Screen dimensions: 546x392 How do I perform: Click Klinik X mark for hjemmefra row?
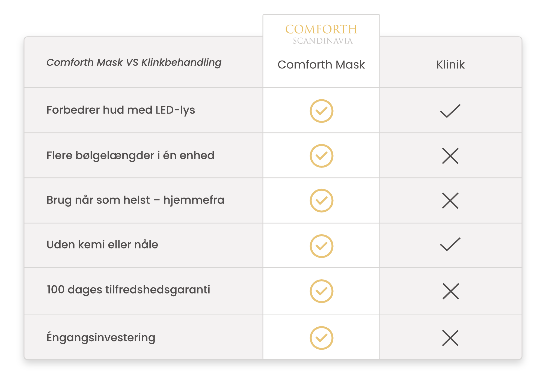450,201
